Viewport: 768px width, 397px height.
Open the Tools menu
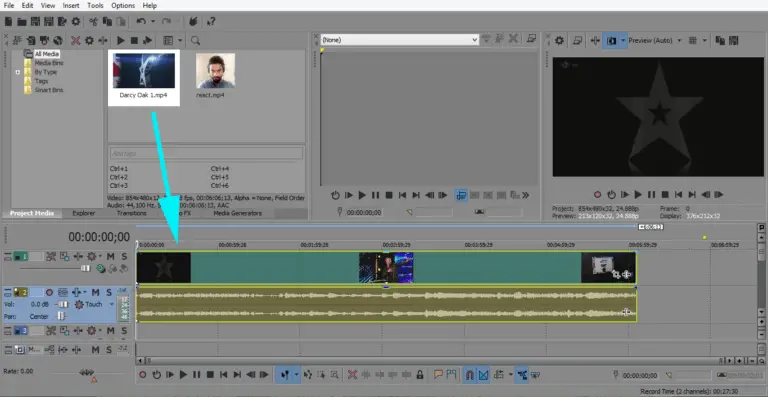click(95, 5)
